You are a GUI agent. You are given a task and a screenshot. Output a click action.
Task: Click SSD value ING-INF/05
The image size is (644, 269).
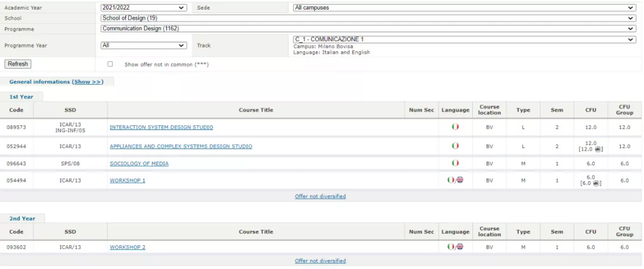point(70,130)
